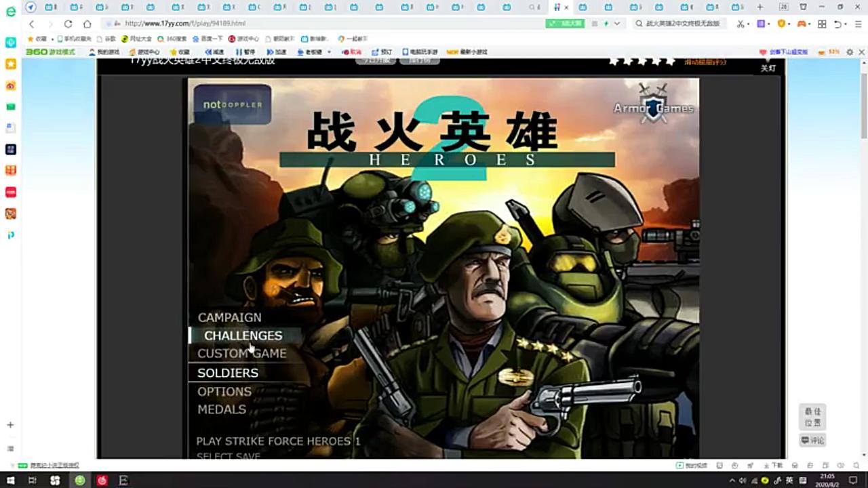The height and width of the screenshot is (488, 868).
Task: Open the 网址大全 bookmark
Action: click(136, 39)
